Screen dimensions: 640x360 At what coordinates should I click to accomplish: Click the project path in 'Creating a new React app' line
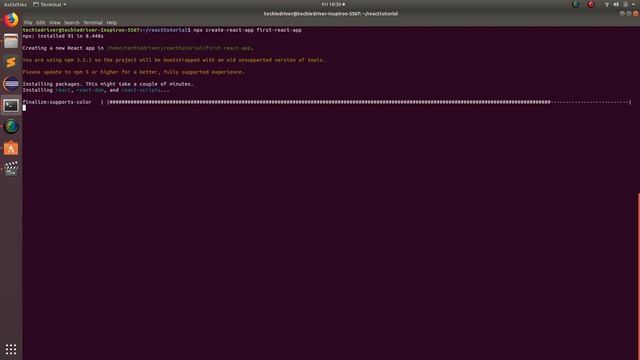pyautogui.click(x=180, y=48)
